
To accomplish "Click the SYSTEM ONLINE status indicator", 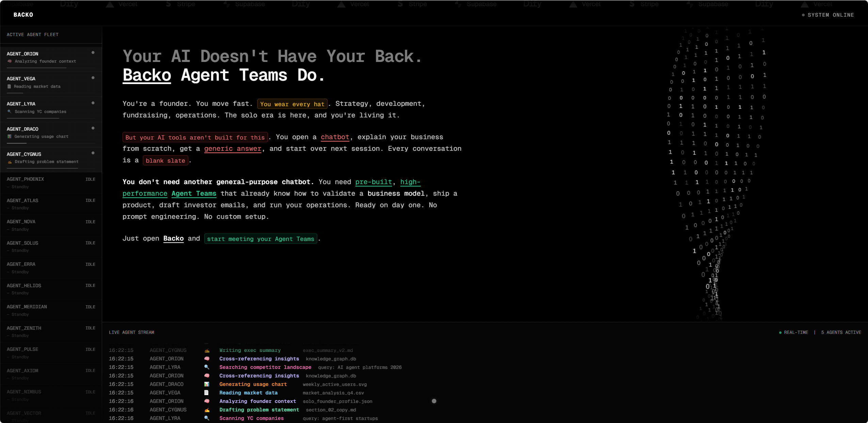I will tap(828, 15).
